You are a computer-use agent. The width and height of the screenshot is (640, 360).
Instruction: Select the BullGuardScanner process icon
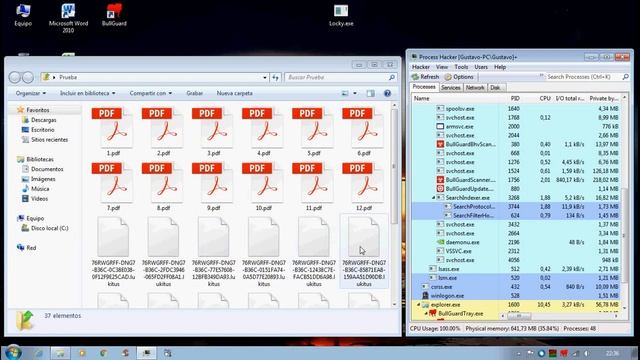pyautogui.click(x=440, y=180)
